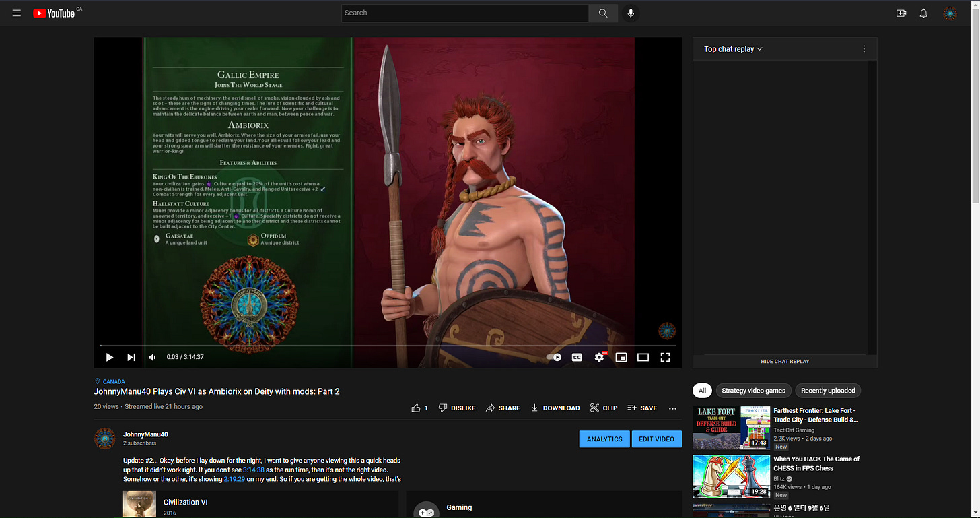Screen dimensions: 980x518
Task: Start voice search with the microphone icon
Action: point(631,13)
